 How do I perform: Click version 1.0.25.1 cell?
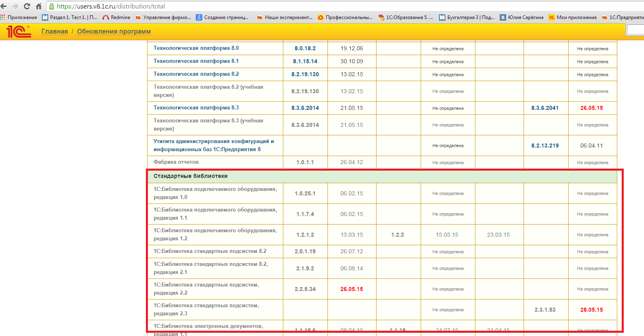(x=305, y=194)
